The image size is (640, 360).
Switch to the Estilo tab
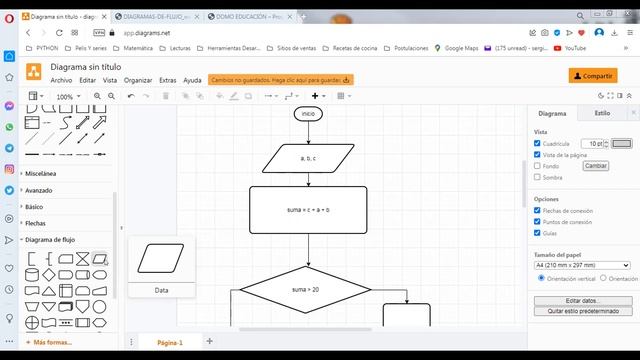[602, 113]
